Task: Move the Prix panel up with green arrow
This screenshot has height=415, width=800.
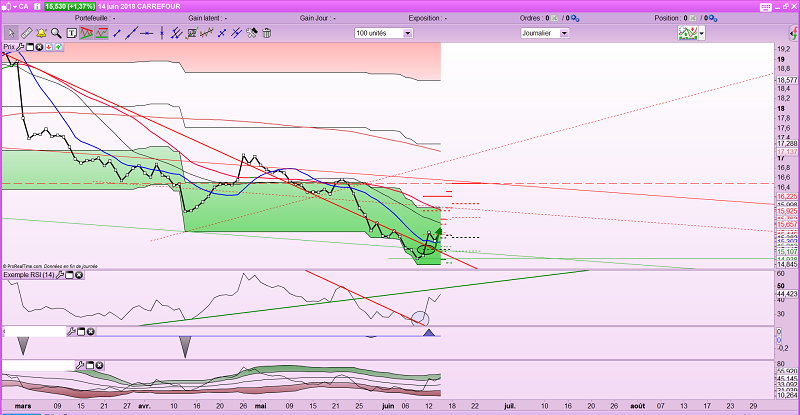Action: (58, 47)
